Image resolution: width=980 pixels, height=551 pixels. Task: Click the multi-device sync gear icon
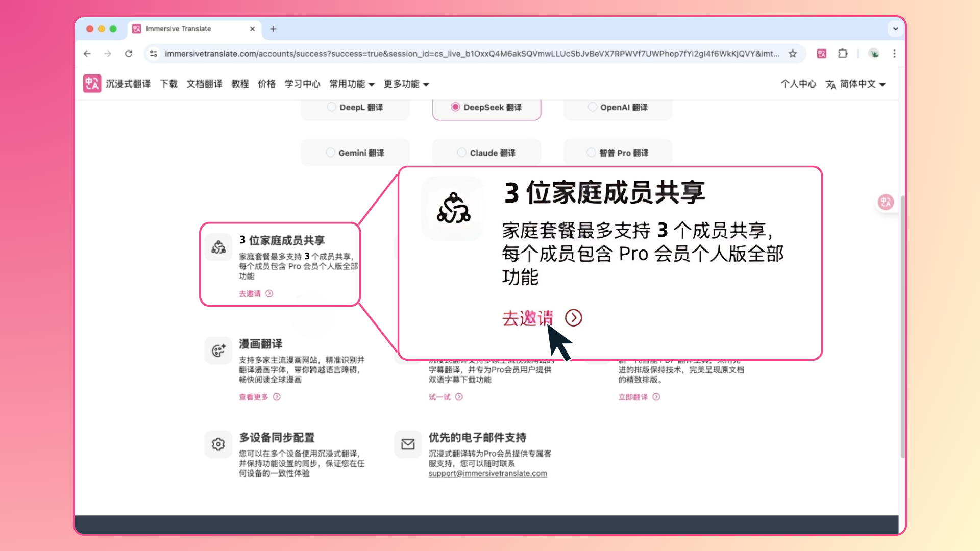(x=218, y=444)
